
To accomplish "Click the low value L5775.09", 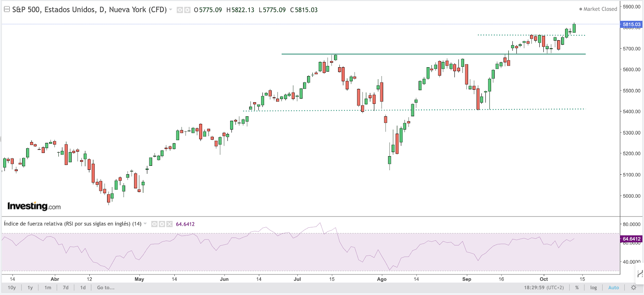I will 272,10.
